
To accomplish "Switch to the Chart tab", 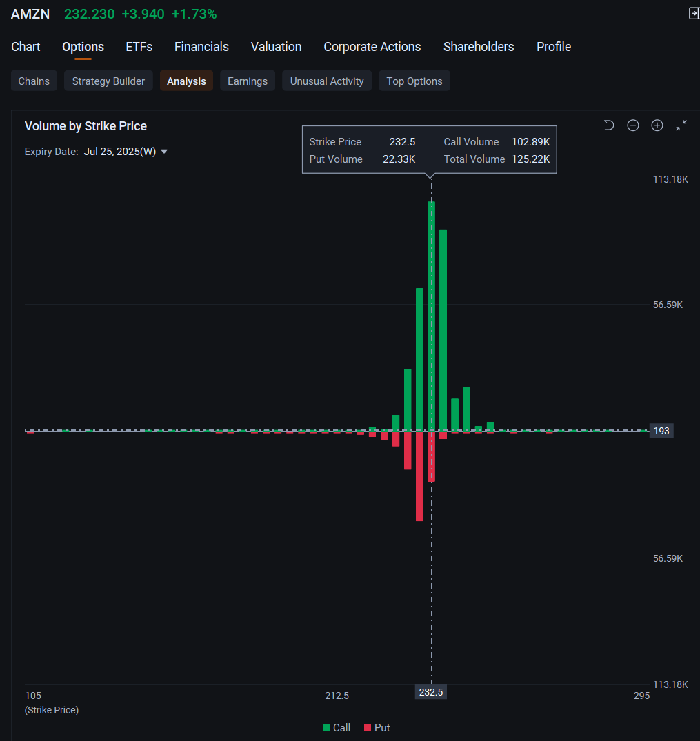I will click(x=26, y=47).
